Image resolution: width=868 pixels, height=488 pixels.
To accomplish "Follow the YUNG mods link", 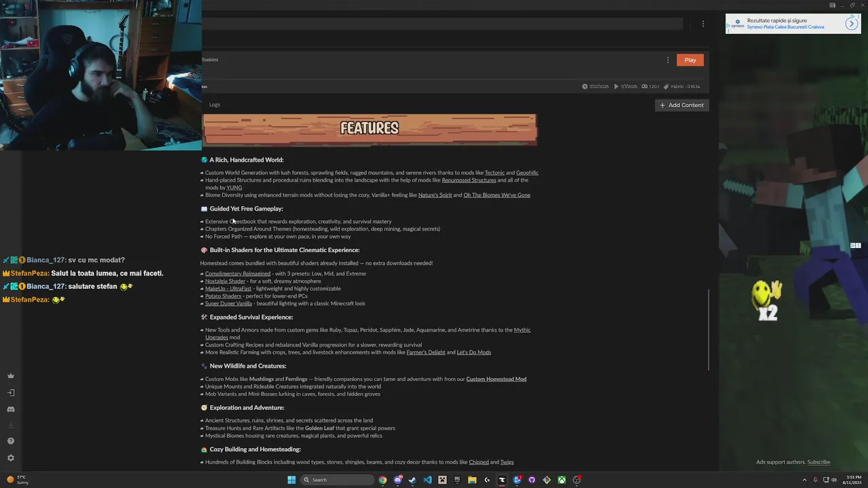I will click(234, 188).
